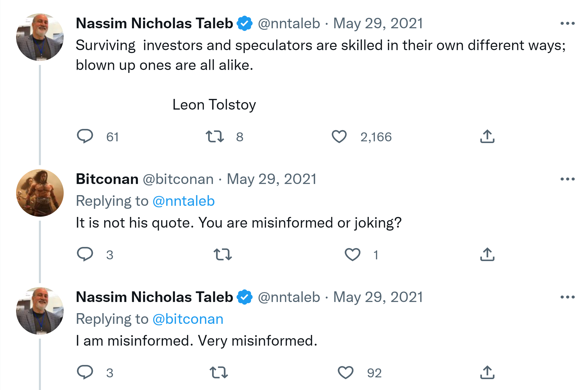Reply to Taleb's Tolstoy quote tweet
Screen dimensions: 588x390
pyautogui.click(x=85, y=136)
